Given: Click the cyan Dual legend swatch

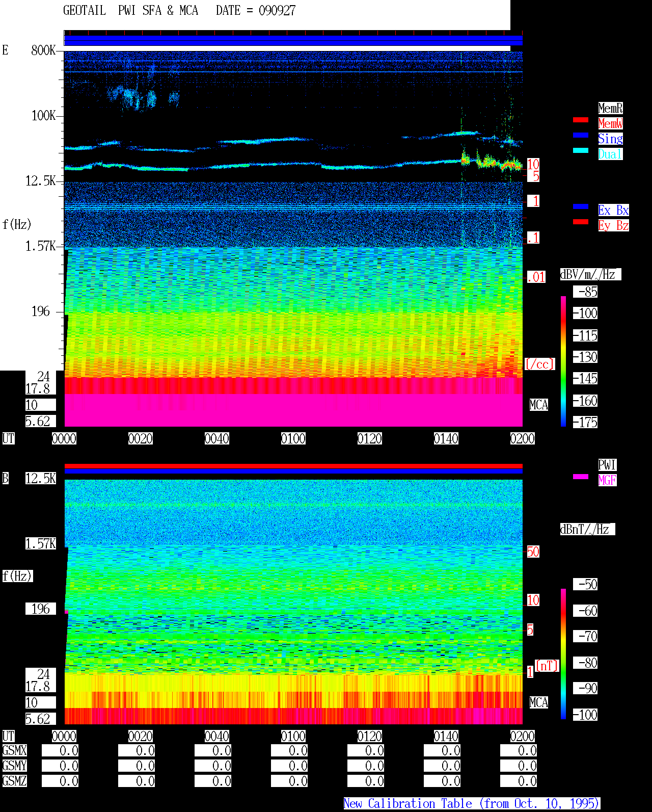Looking at the screenshot, I should tap(581, 150).
